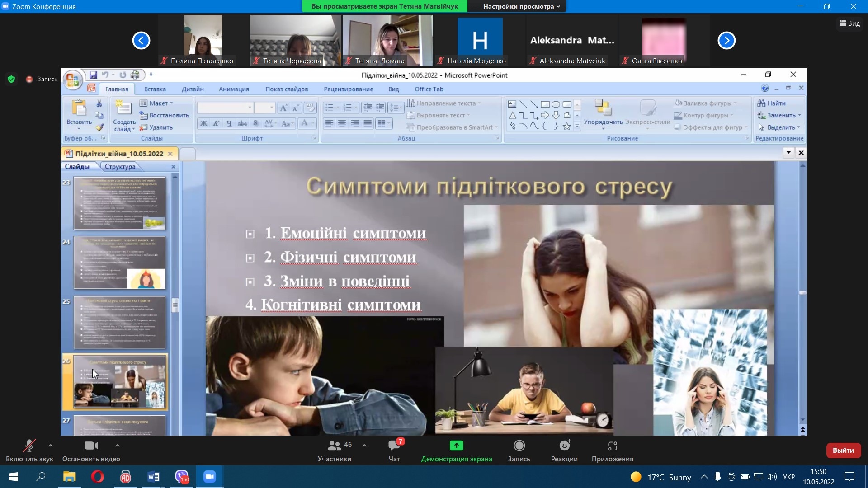Viewport: 868px width, 488px height.
Task: Expand arrow next to Participants count
Action: click(364, 446)
